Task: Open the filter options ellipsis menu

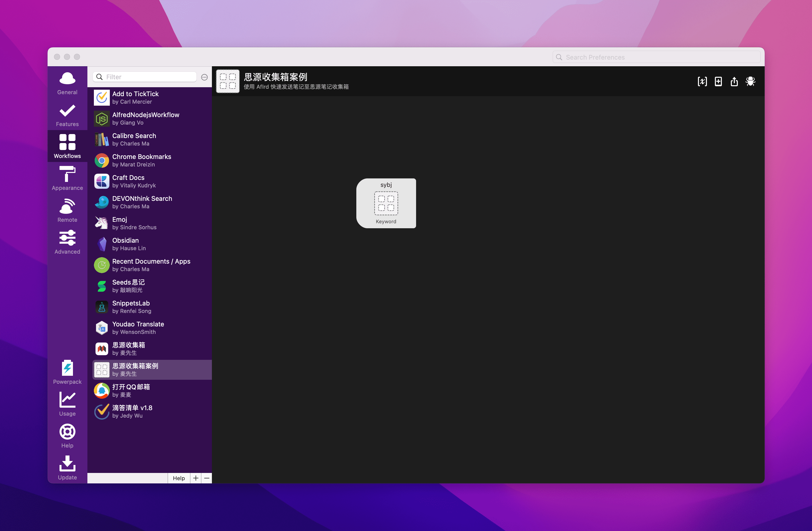Action: click(204, 77)
